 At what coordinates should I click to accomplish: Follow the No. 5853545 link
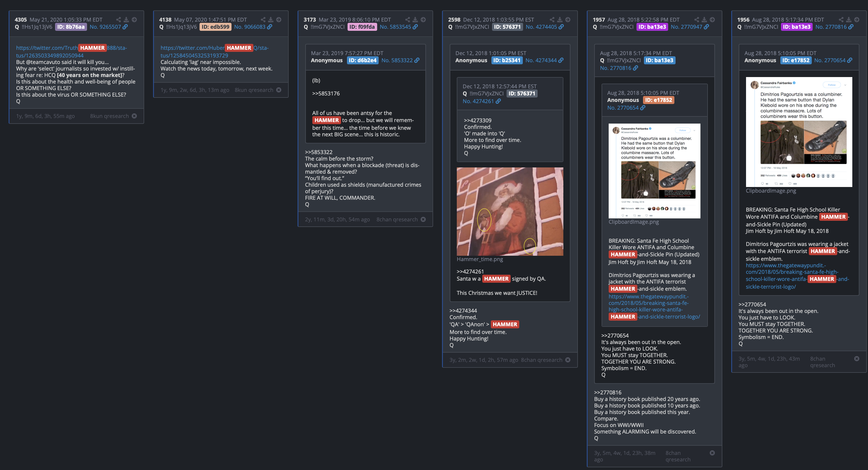398,27
